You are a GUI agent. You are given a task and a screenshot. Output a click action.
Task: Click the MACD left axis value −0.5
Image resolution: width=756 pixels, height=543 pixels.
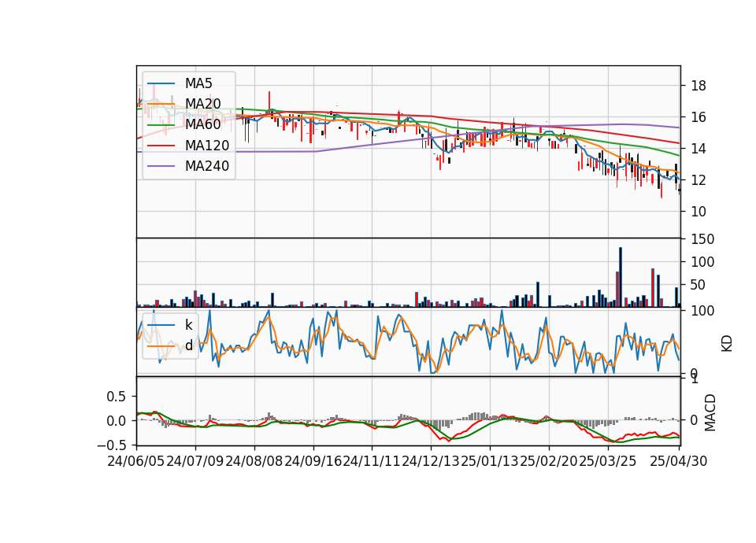[x=112, y=445]
